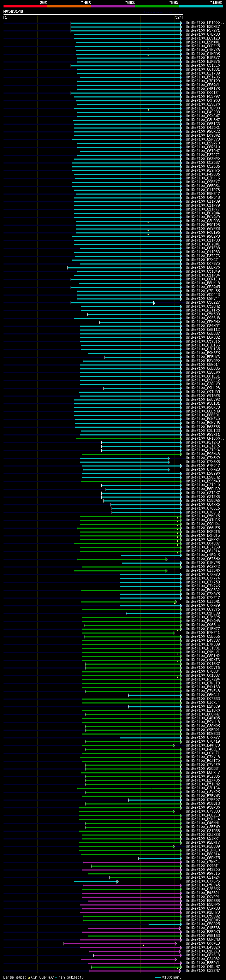Select label UniRef100_Q56QV1
Viewport: 226px width, 980px height.
(x=202, y=85)
